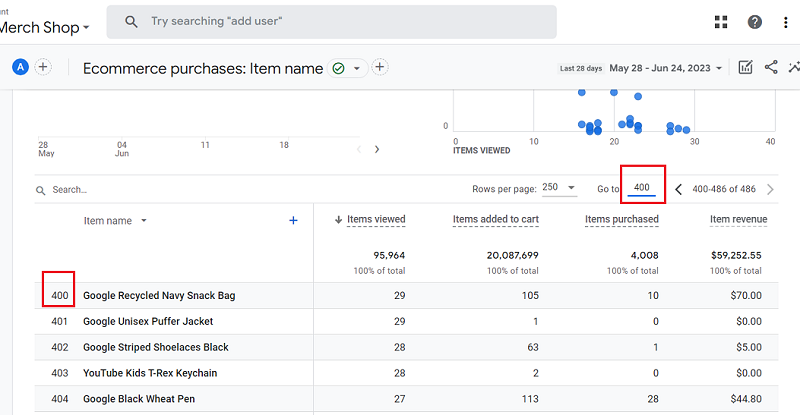Image resolution: width=800 pixels, height=415 pixels.
Task: Open the report status green check dropdown
Action: coord(346,68)
